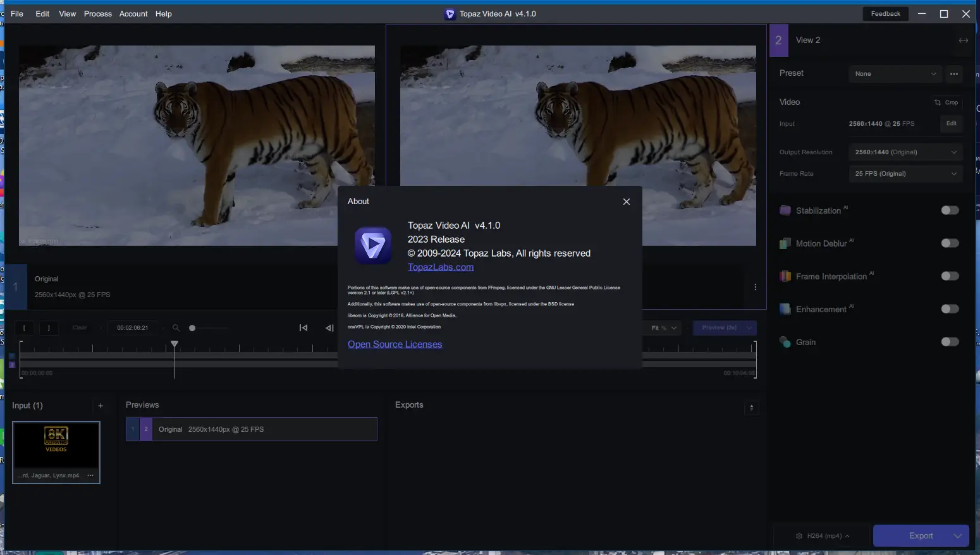Click the Edit button next to Input
The height and width of the screenshot is (555, 980).
pos(951,124)
